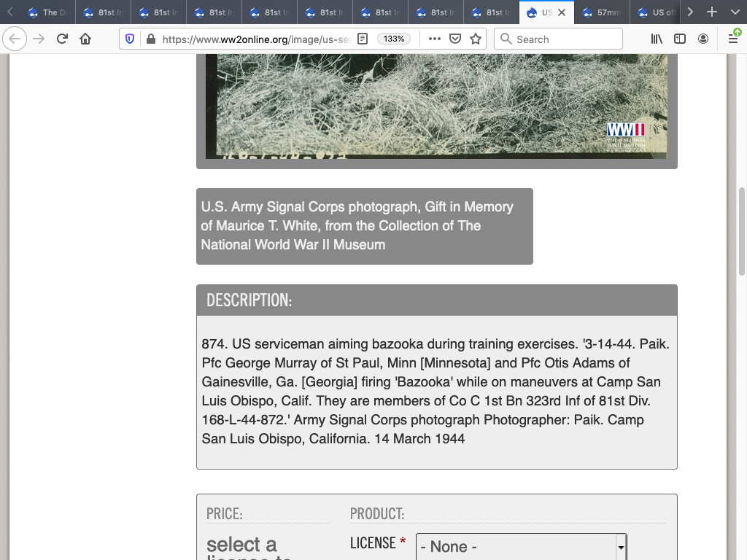Go to the Firefox home page
Screen dimensions: 747x560
tap(85, 39)
